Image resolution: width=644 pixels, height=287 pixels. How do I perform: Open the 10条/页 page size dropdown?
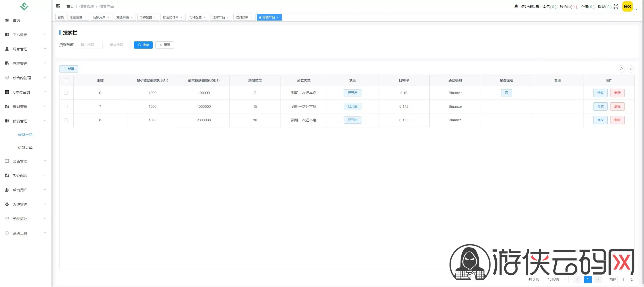pos(556,279)
